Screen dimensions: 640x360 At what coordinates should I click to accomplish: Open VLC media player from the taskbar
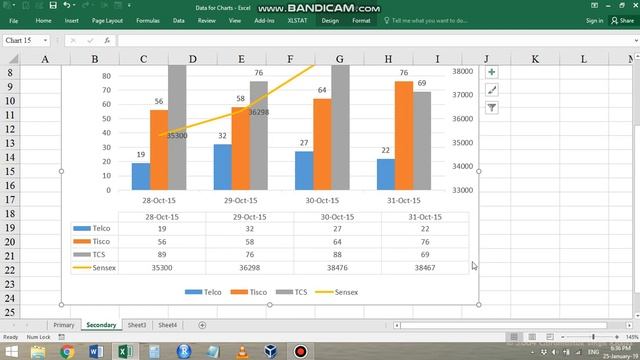[242, 351]
